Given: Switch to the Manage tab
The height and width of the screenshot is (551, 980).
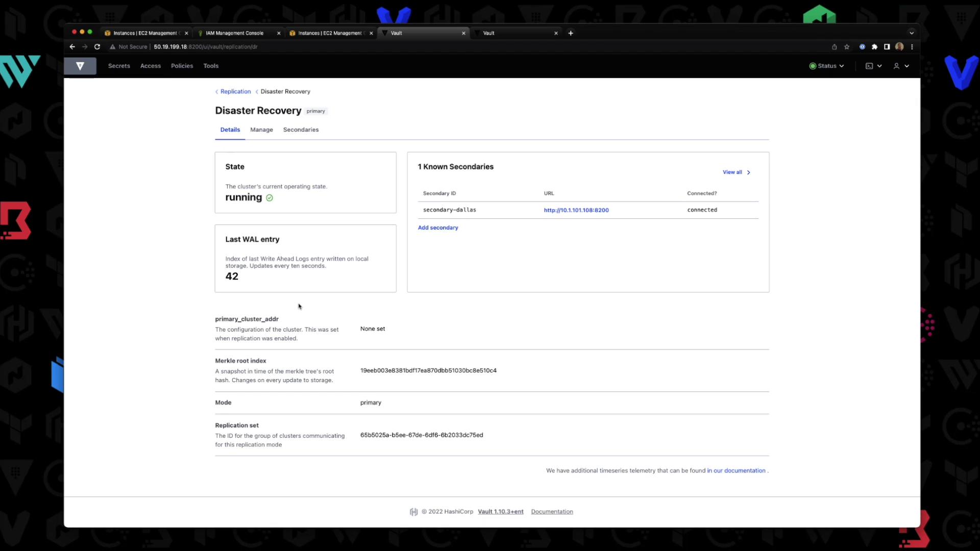Looking at the screenshot, I should point(261,130).
